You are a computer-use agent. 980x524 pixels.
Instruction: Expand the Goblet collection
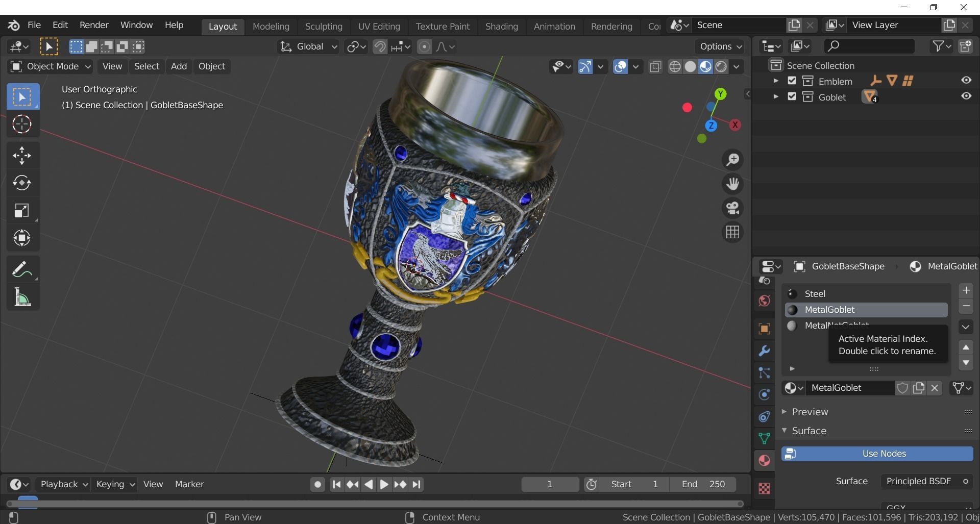tap(775, 96)
